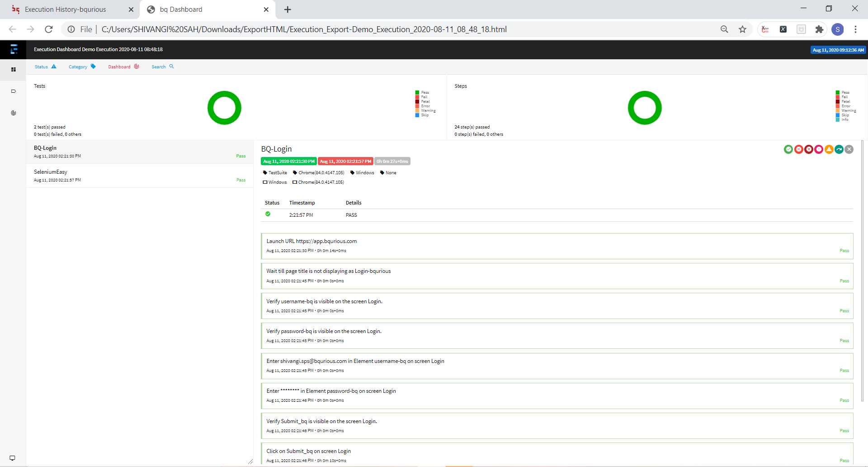868x467 pixels.
Task: Open the Chrome profile avatar S
Action: [838, 29]
